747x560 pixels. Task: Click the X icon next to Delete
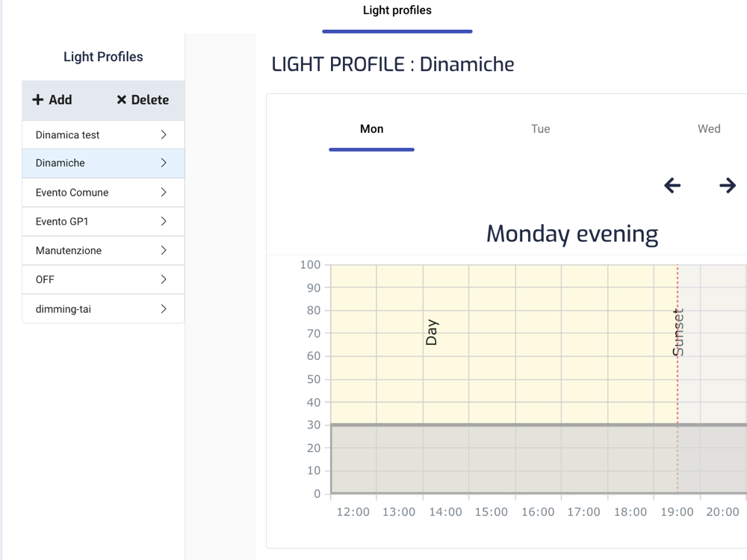122,100
